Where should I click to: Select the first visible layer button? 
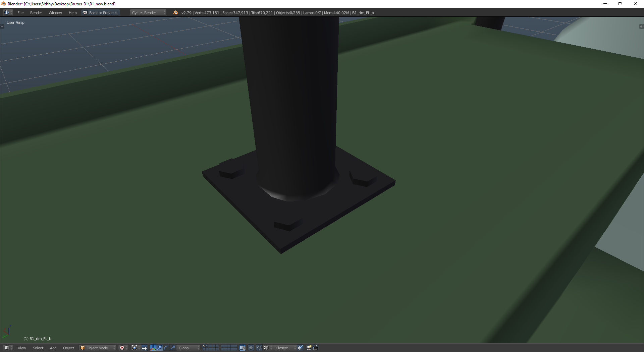(x=204, y=346)
